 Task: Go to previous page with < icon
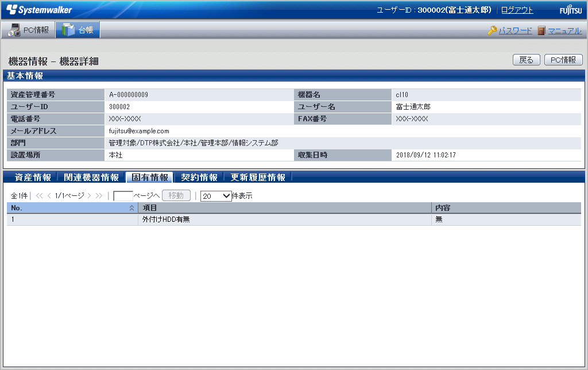49,195
